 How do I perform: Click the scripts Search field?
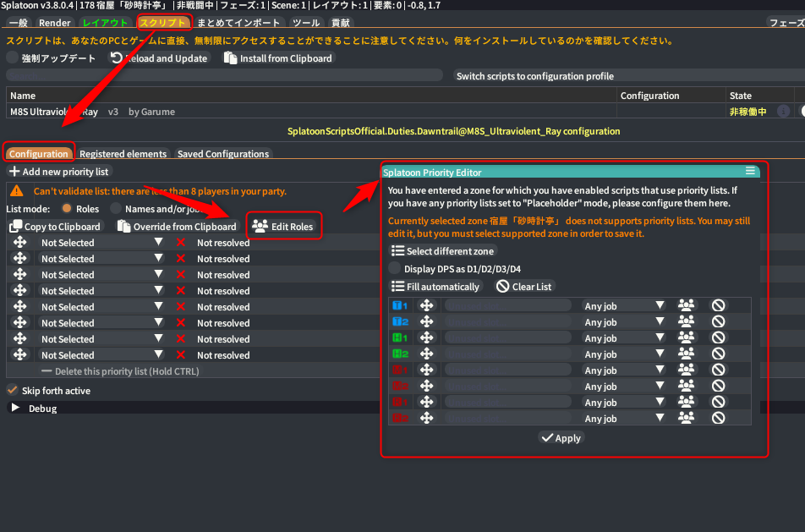point(224,75)
